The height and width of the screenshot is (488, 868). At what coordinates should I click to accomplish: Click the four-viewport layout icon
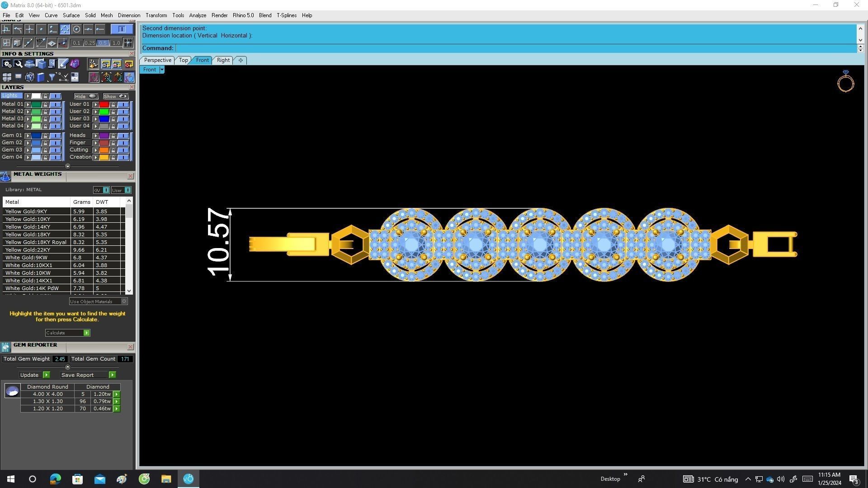pos(7,77)
